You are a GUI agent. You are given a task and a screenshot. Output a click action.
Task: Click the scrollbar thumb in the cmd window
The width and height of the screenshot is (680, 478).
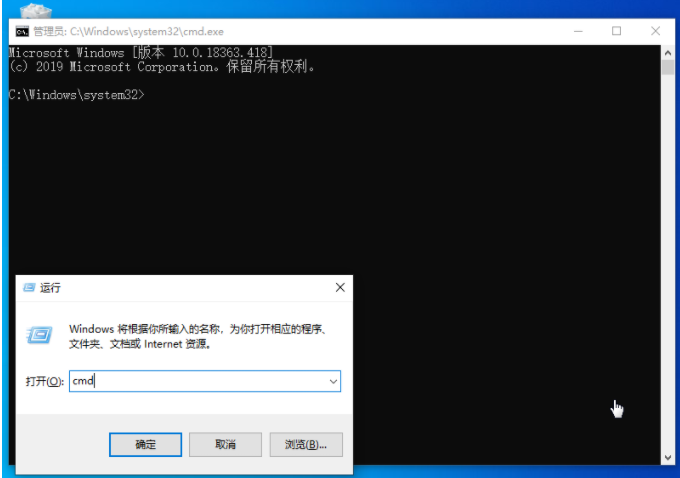pyautogui.click(x=668, y=68)
